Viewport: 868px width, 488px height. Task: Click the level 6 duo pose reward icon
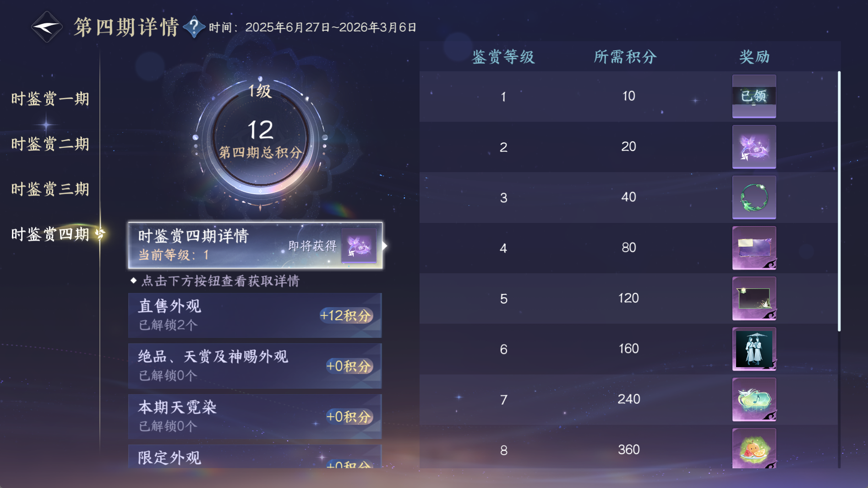(x=754, y=349)
